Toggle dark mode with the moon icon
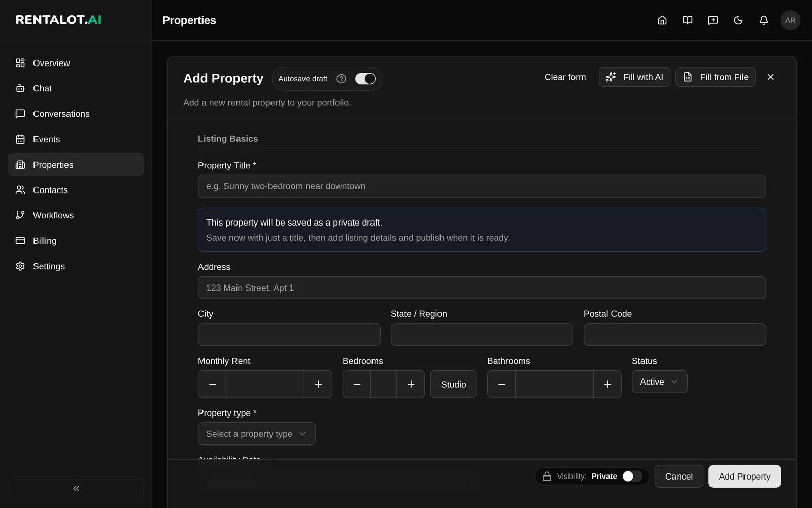 pyautogui.click(x=738, y=20)
